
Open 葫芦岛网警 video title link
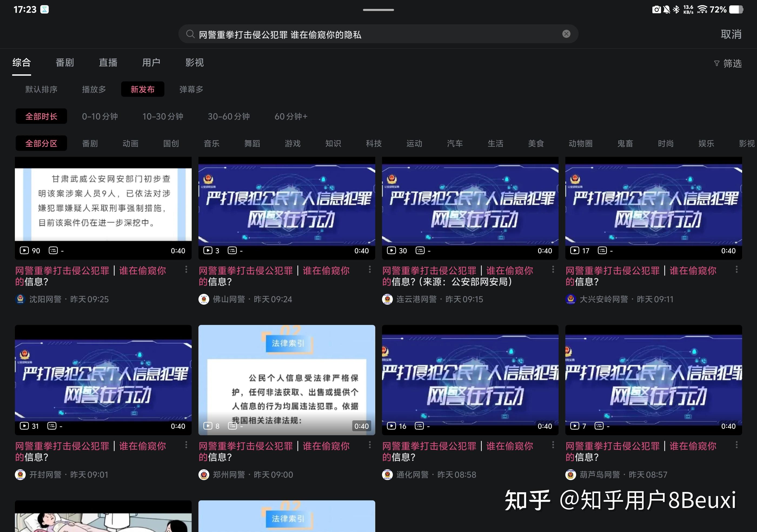[641, 451]
